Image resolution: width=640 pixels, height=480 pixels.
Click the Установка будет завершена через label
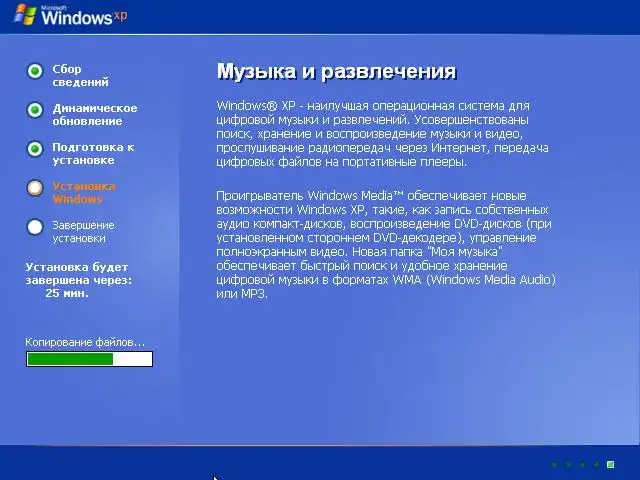(x=79, y=273)
